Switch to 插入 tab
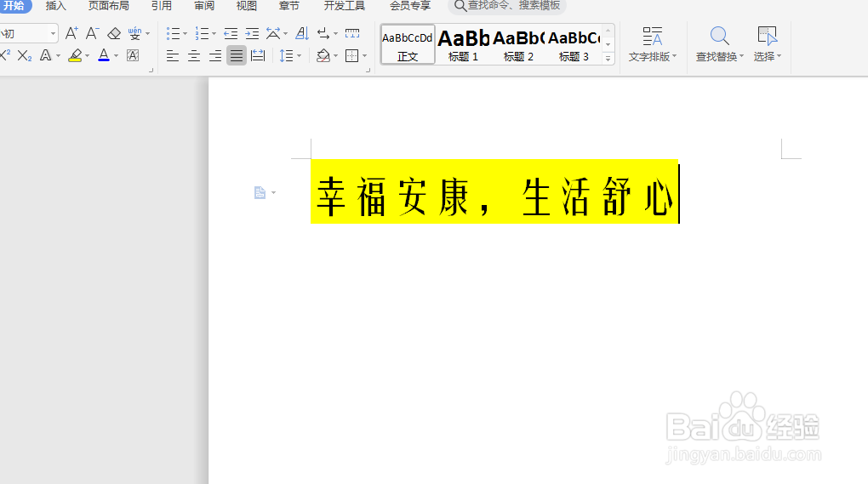The image size is (868, 484). (x=56, y=6)
